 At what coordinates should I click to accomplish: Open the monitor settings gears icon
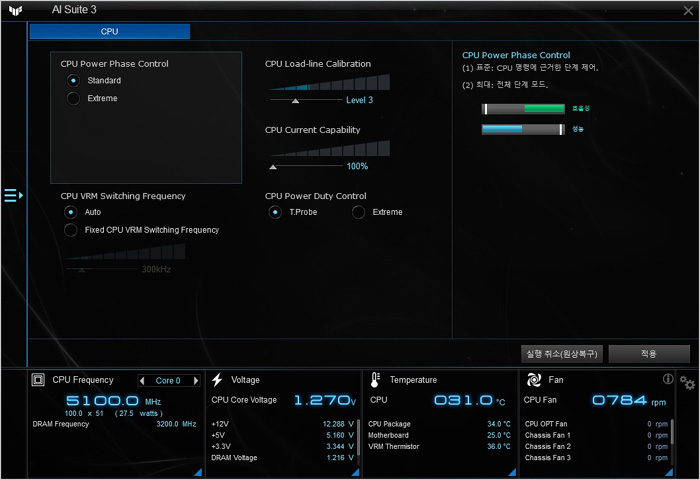tap(688, 383)
